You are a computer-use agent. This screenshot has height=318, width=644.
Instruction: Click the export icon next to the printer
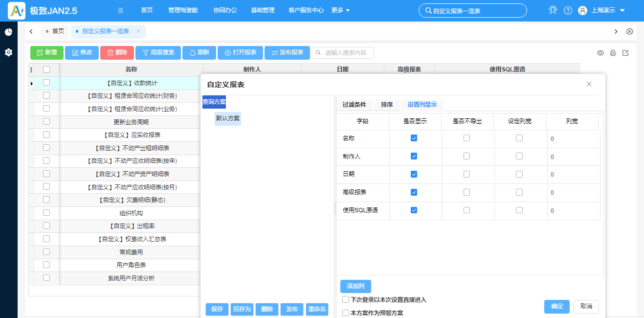(x=625, y=53)
